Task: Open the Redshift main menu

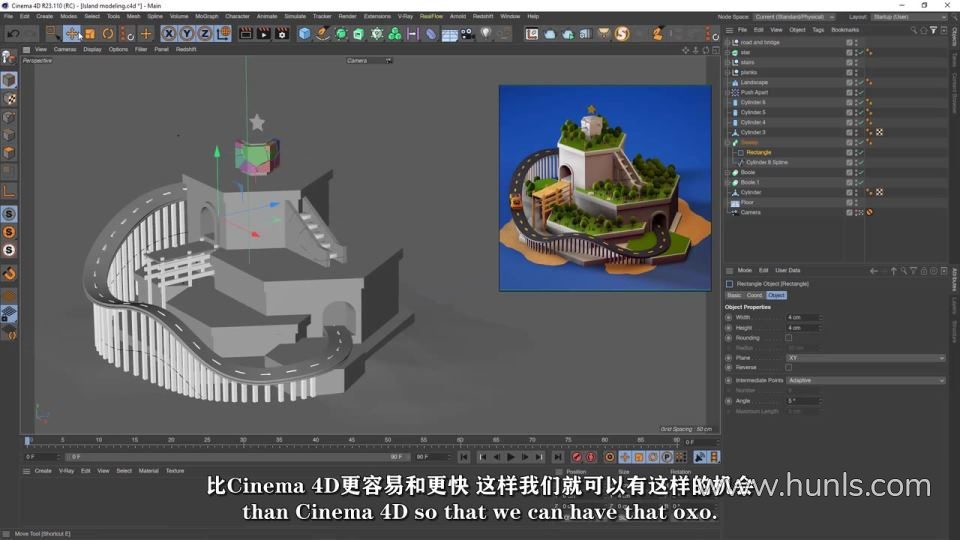Action: click(x=482, y=17)
